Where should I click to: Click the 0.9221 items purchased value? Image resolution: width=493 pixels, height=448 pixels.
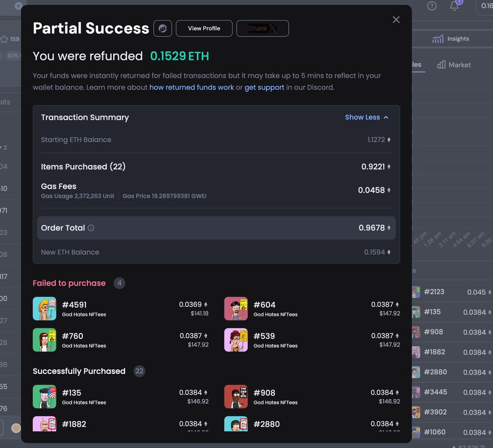[373, 166]
